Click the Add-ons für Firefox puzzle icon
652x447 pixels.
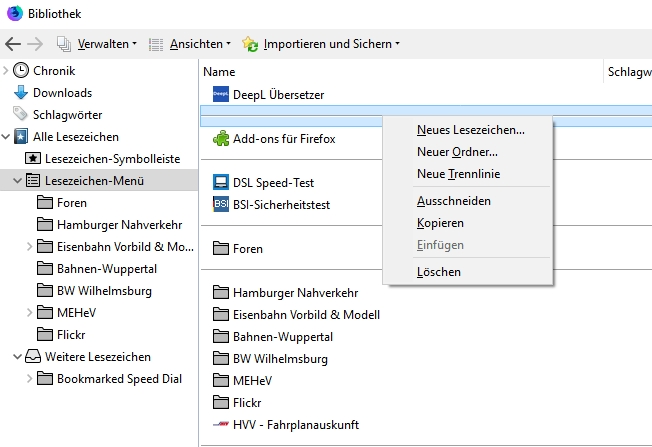(221, 139)
